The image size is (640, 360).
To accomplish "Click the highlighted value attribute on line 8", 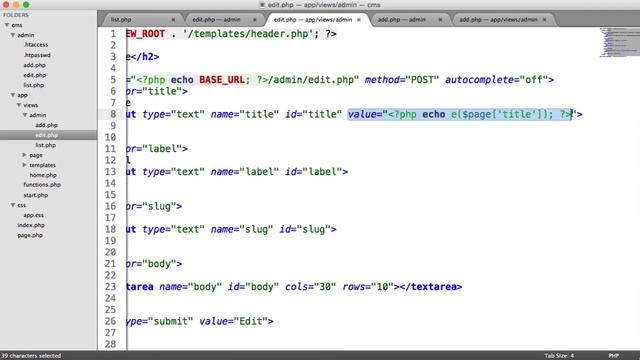I will (460, 114).
